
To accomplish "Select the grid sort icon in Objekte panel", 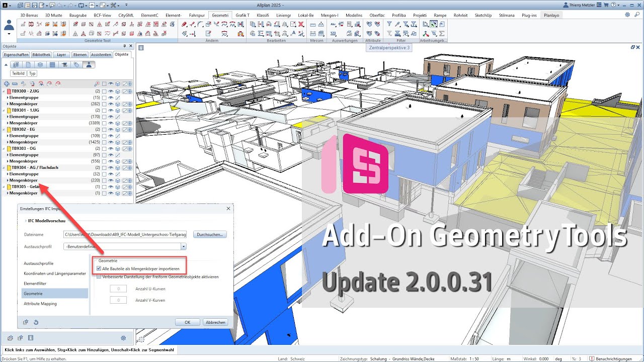I will [x=52, y=65].
